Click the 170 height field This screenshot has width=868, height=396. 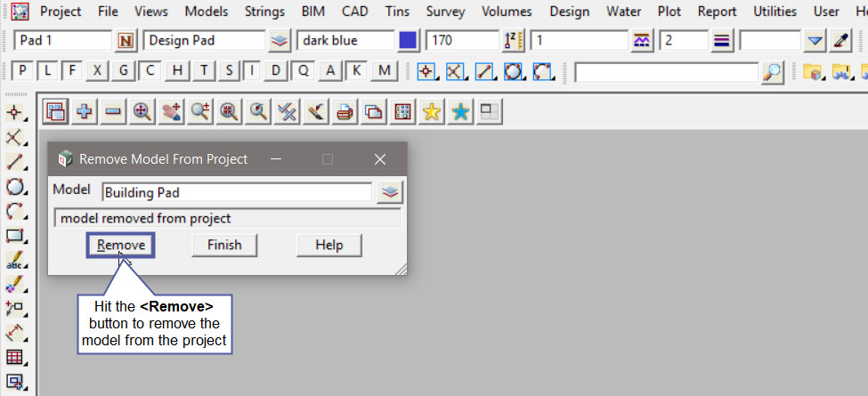click(462, 40)
